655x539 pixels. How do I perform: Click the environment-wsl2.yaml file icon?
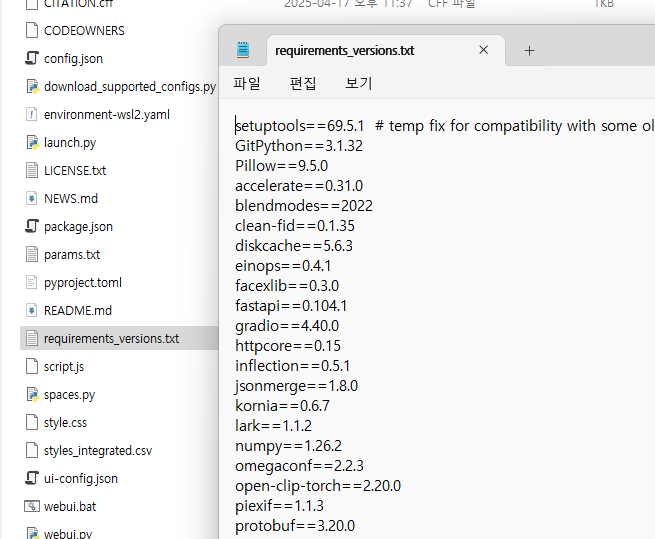32,114
